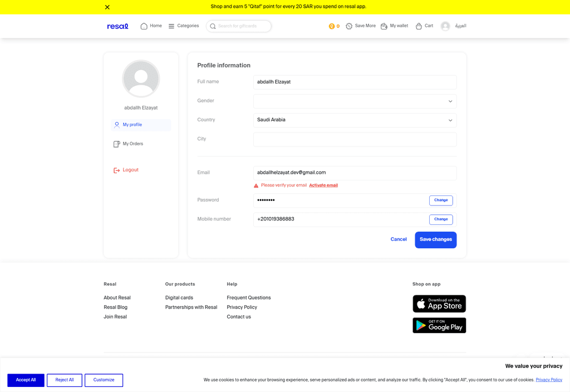570x392 pixels.
Task: Select My Orders in sidebar
Action: pyautogui.click(x=141, y=144)
